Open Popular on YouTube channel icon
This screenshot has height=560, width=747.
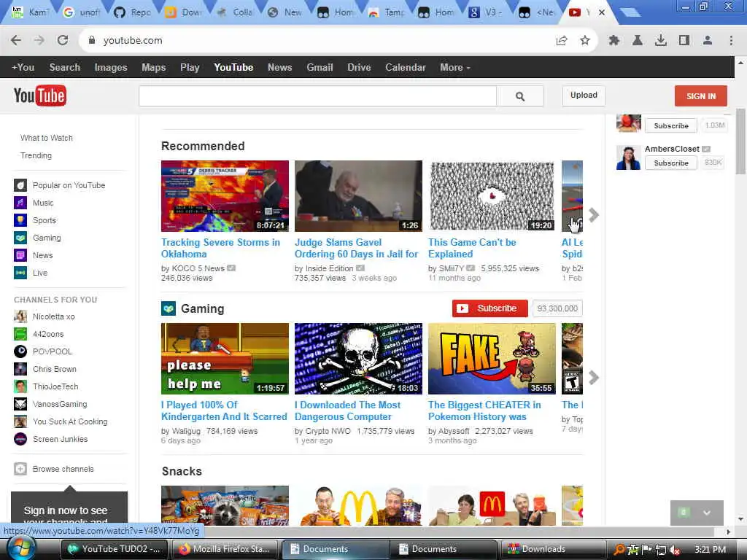pyautogui.click(x=20, y=185)
